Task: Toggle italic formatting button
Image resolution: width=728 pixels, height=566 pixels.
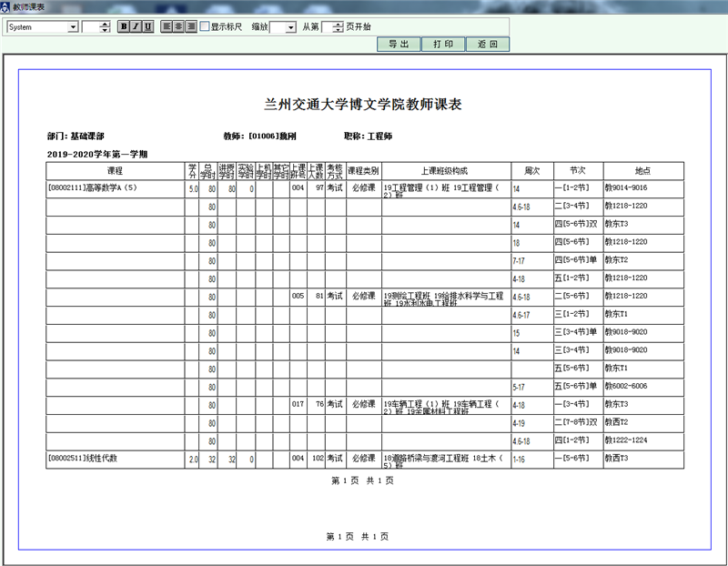Action: point(136,27)
